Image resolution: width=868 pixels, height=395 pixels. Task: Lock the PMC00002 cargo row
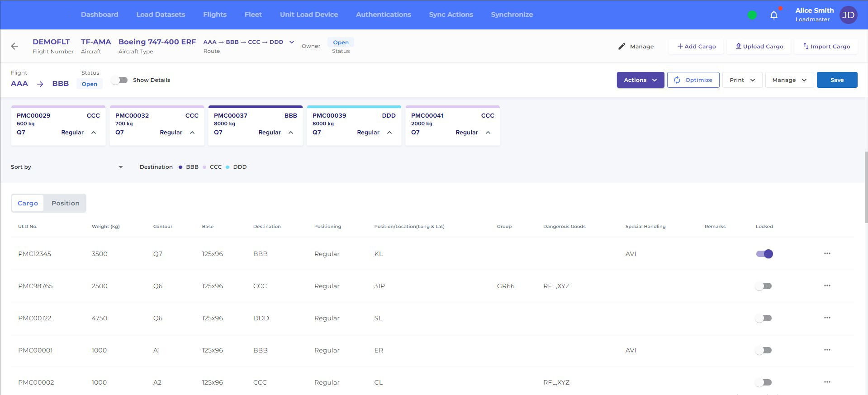pos(764,382)
